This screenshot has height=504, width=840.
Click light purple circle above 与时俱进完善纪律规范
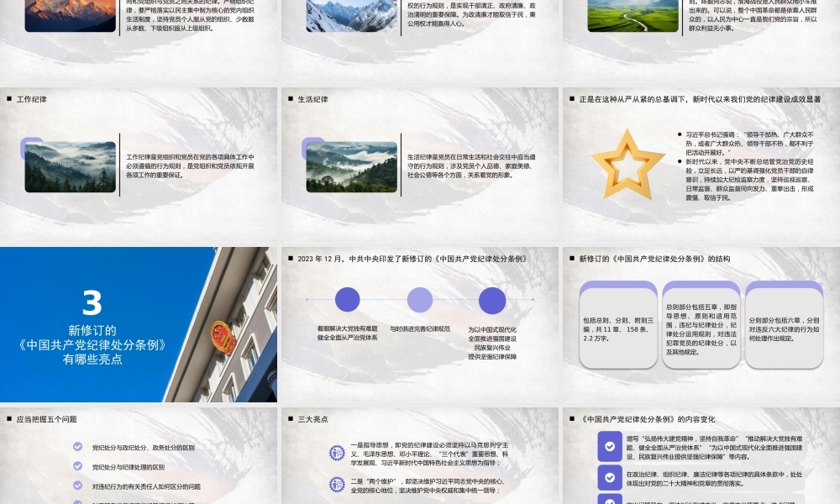419,299
